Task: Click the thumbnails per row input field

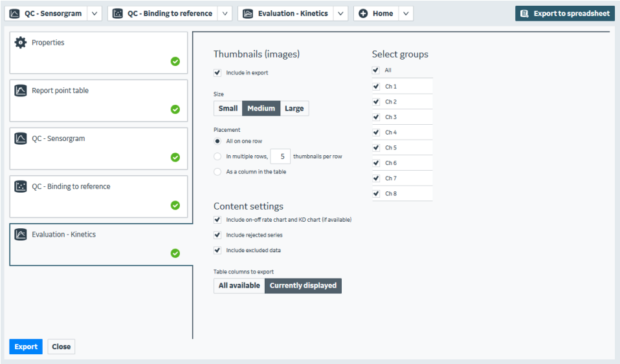Action: pyautogui.click(x=280, y=156)
